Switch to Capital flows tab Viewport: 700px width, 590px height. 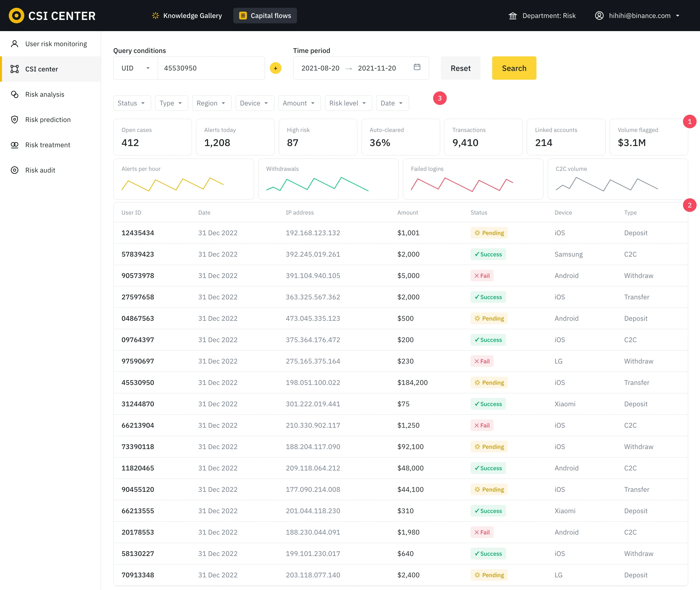(265, 15)
